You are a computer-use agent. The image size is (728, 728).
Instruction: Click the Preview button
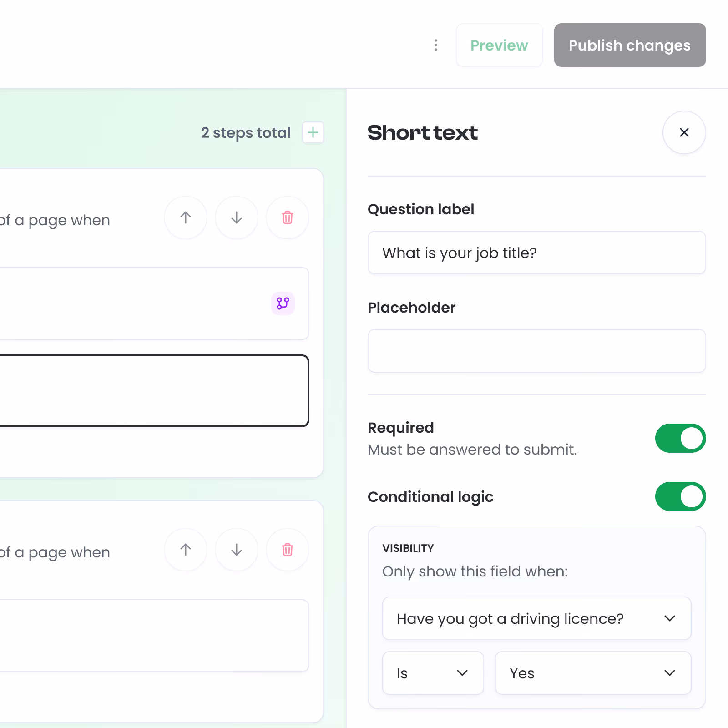click(x=500, y=45)
